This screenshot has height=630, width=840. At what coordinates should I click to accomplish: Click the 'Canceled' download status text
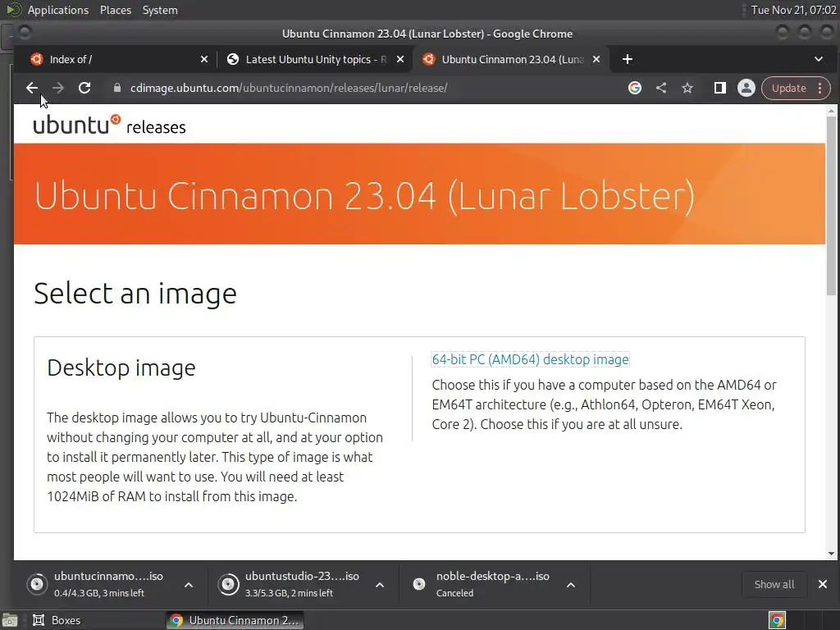454,593
